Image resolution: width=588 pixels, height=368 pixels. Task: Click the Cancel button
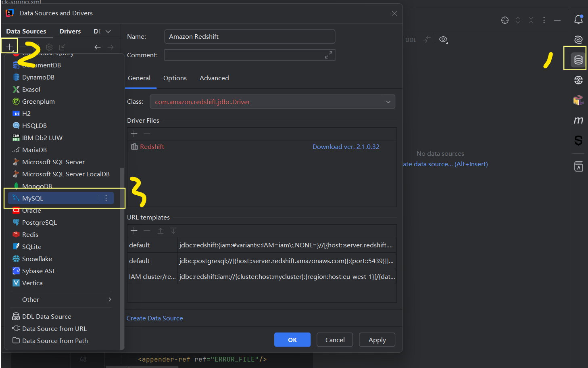(x=335, y=340)
